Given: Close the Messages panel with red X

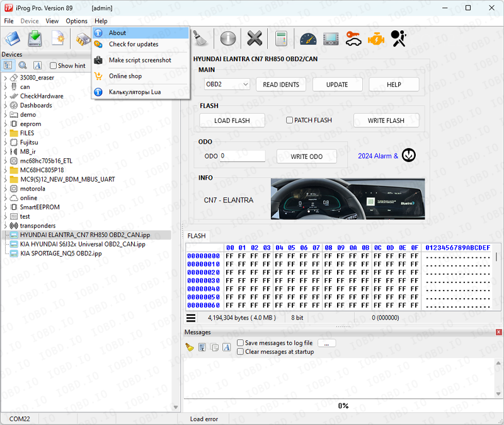Looking at the screenshot, I should (498, 332).
